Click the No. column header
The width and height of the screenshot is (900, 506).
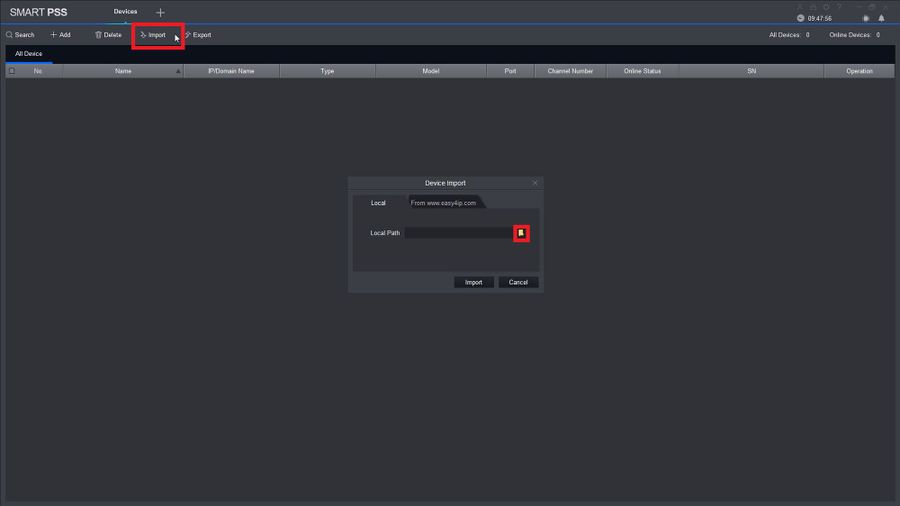click(38, 71)
